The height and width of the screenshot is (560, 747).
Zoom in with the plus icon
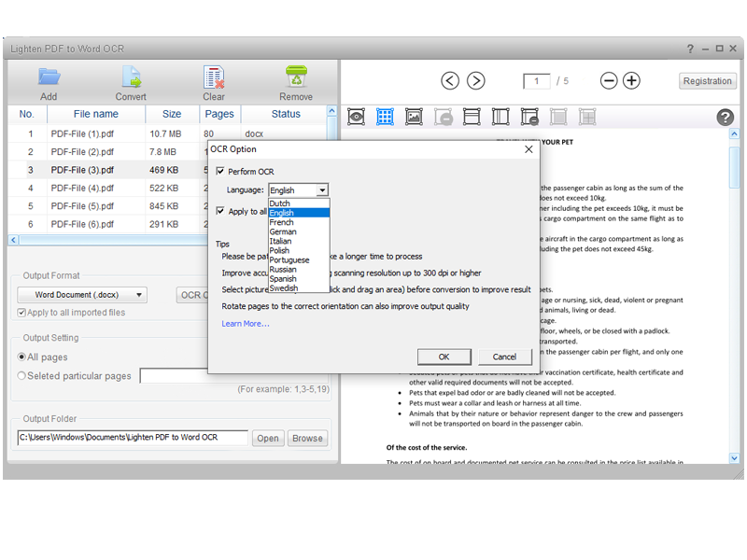coord(632,80)
